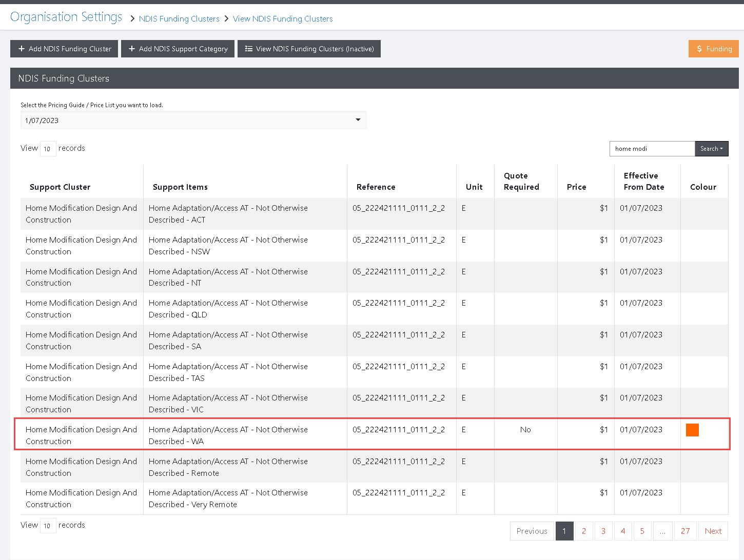Click Add NDIS Support Category button
Viewport: 744px width, 560px height.
pyautogui.click(x=178, y=49)
